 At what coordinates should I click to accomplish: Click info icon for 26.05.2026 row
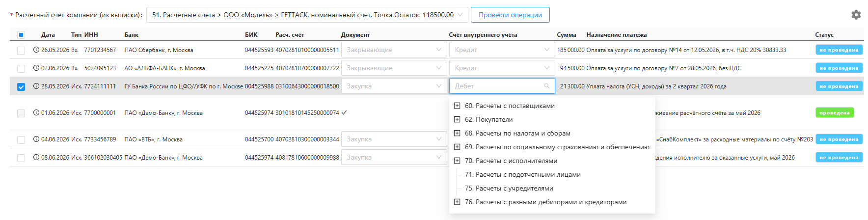point(36,50)
